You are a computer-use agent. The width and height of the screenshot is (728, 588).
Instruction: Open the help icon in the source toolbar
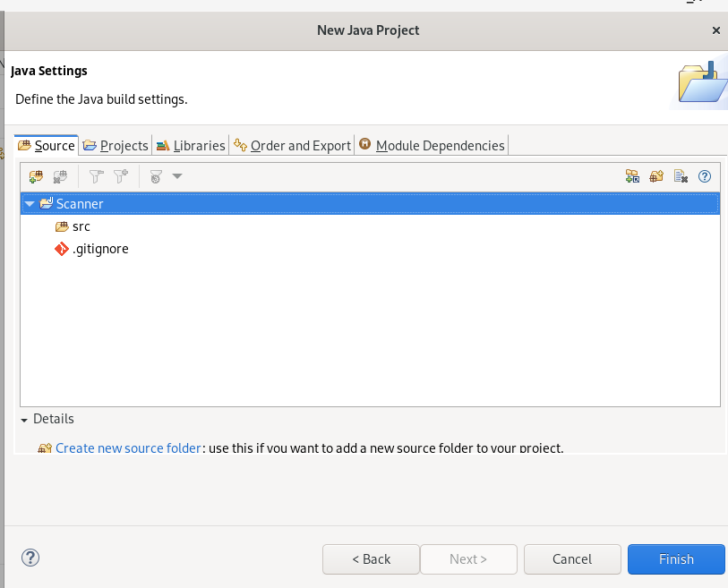(705, 176)
